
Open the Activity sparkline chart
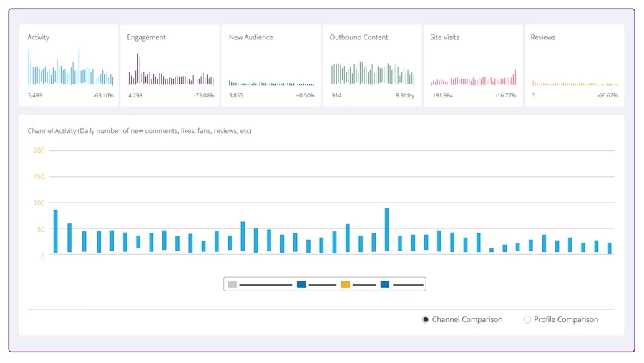point(70,69)
